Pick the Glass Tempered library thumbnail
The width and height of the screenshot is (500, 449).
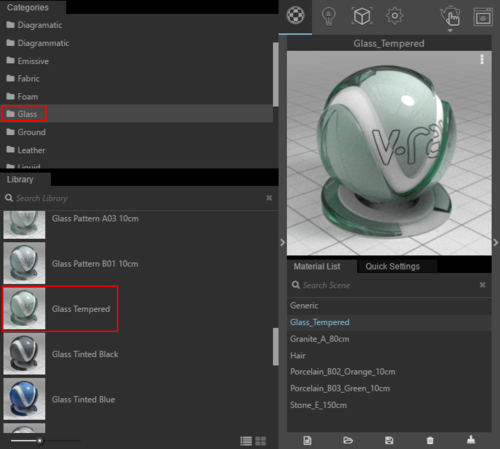point(24,309)
